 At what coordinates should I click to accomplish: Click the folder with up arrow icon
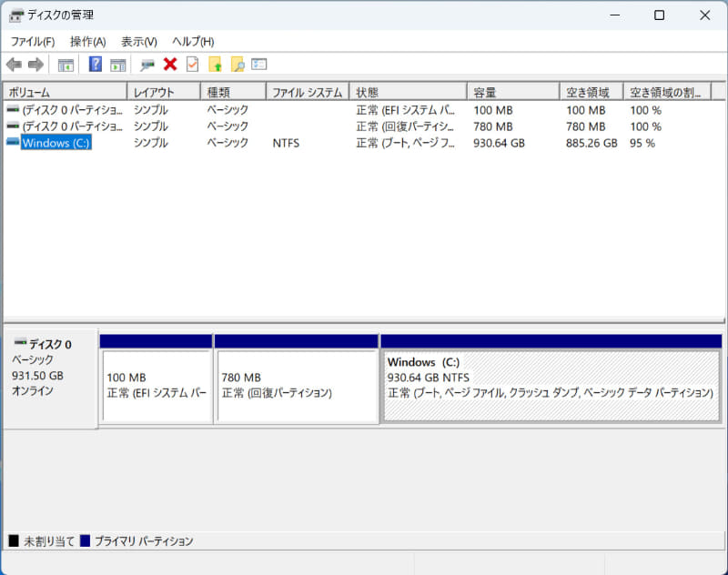tap(214, 64)
